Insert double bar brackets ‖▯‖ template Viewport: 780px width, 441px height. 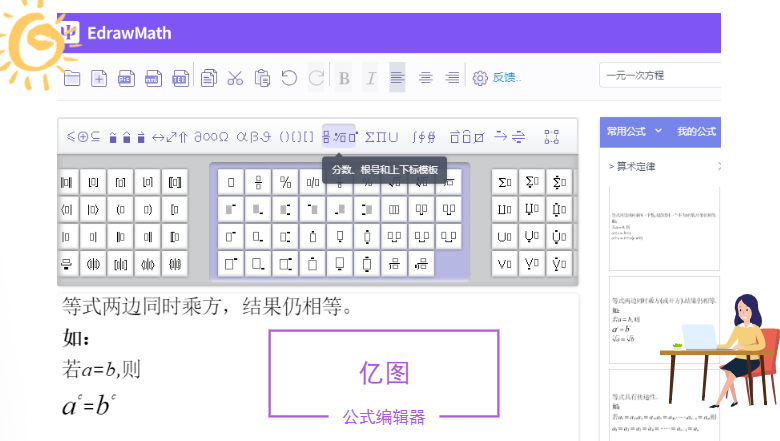click(67, 182)
